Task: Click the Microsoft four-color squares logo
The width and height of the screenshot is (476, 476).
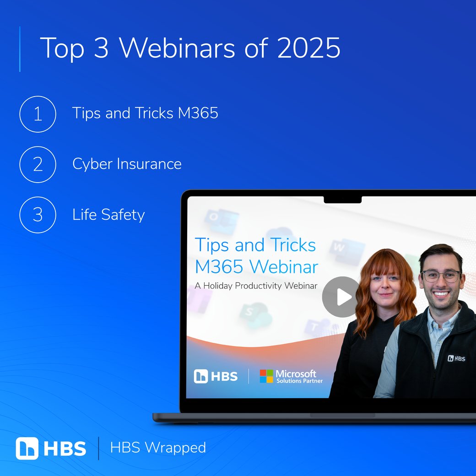Action: (x=266, y=376)
